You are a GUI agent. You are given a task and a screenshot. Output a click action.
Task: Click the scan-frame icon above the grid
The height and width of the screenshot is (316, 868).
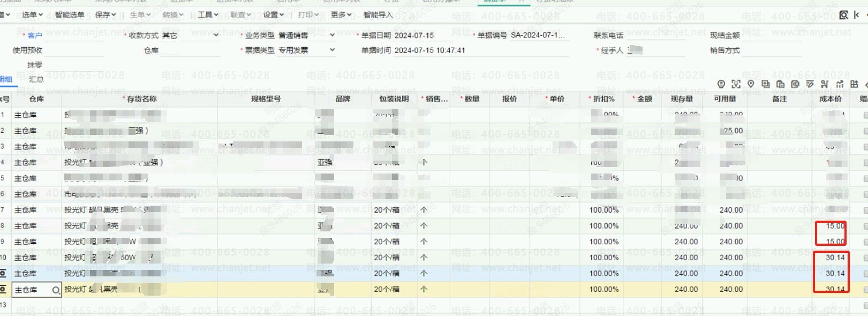pos(736,84)
